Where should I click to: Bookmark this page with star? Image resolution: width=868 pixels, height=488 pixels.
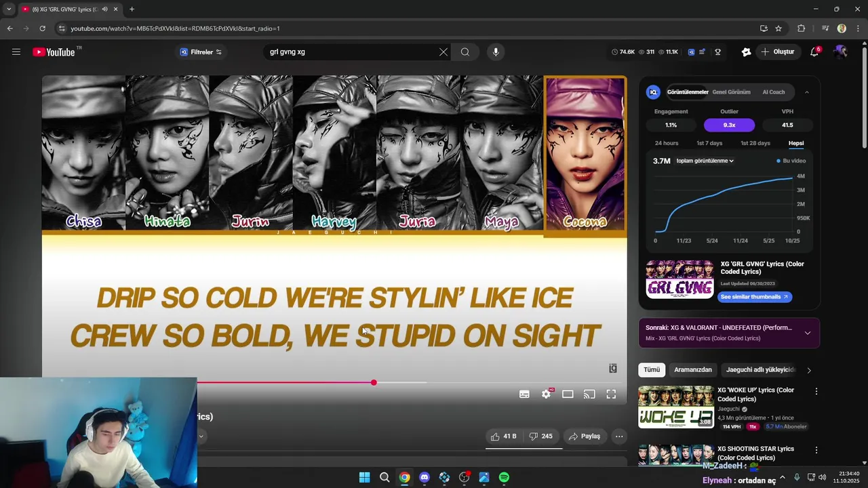click(x=778, y=28)
